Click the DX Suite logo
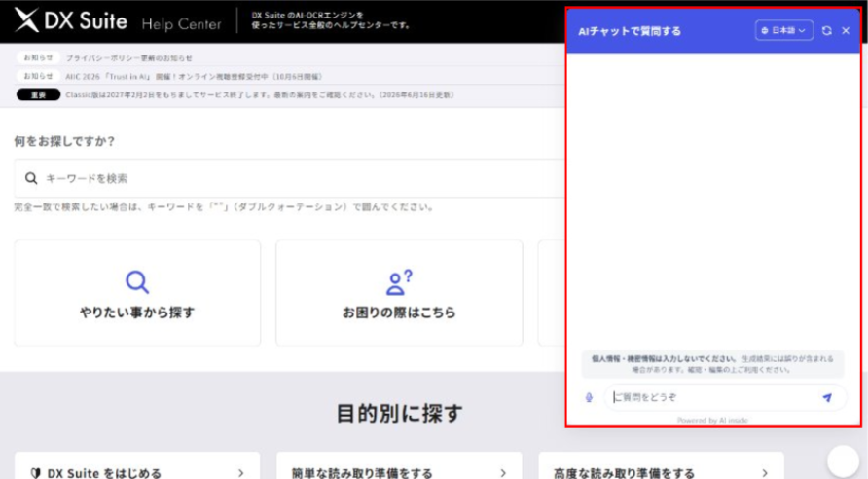This screenshot has height=479, width=868. pos(70,20)
